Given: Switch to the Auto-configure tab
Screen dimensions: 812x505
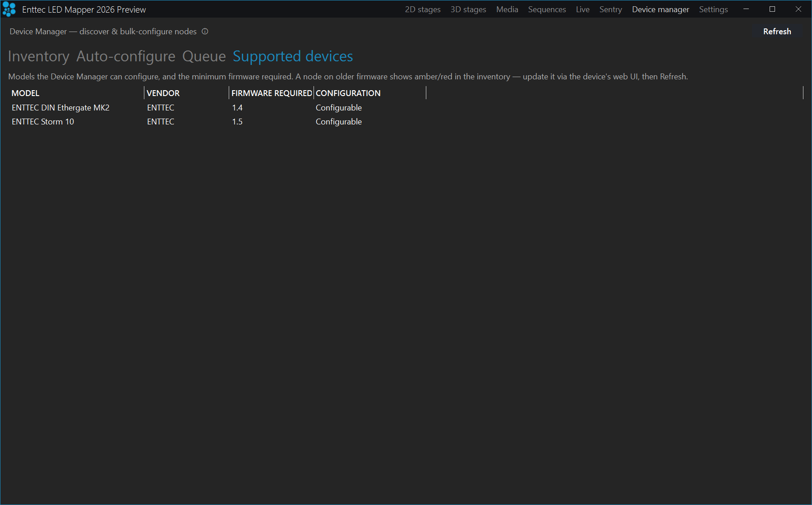Looking at the screenshot, I should pyautogui.click(x=126, y=56).
